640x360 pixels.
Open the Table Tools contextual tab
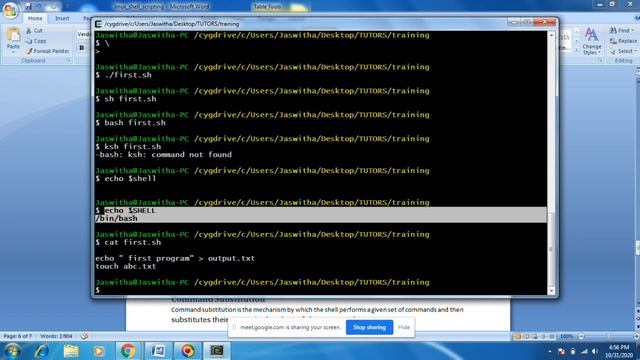tap(267, 7)
